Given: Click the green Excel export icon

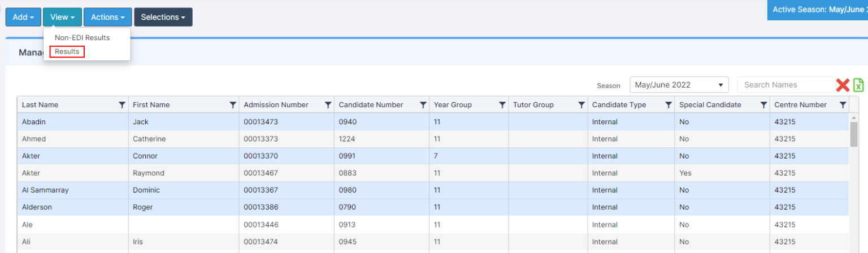Looking at the screenshot, I should [x=858, y=85].
